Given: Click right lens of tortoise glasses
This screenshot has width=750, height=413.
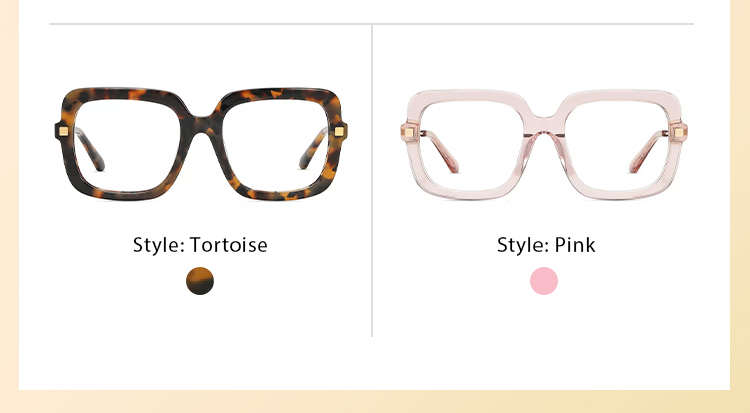Looking at the screenshot, I should pos(276,145).
